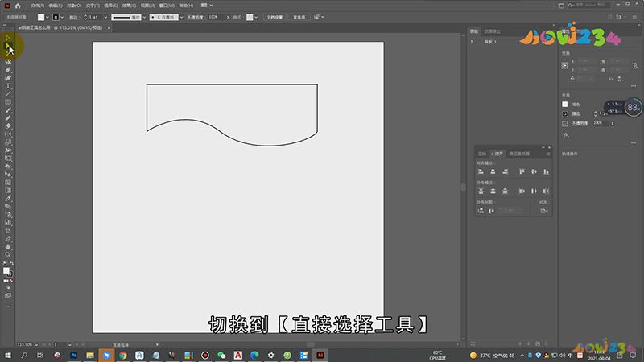Click the fx effects icon in Properties
Image resolution: width=644 pixels, height=362 pixels.
(x=566, y=134)
